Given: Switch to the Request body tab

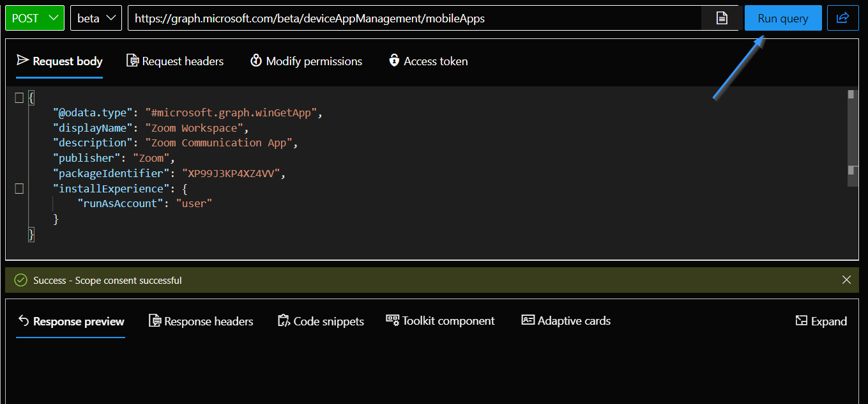Looking at the screenshot, I should 59,61.
